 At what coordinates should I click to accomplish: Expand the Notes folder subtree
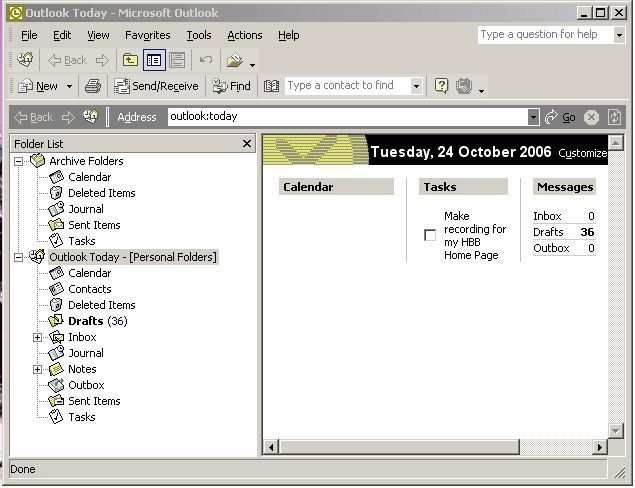pyautogui.click(x=37, y=369)
